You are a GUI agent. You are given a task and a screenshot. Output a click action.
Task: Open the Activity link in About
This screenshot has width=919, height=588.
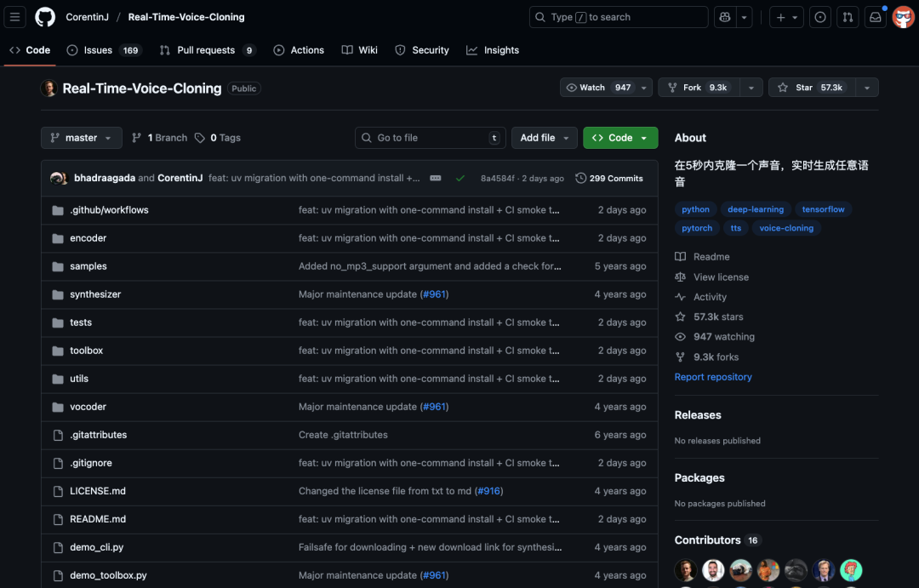click(x=700, y=297)
